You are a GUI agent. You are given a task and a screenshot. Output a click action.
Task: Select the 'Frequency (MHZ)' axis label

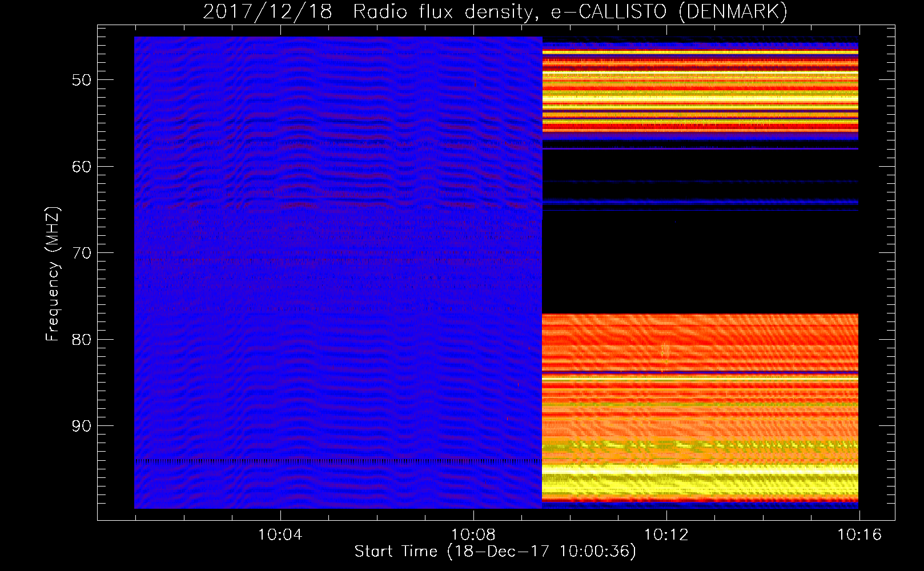pos(53,274)
